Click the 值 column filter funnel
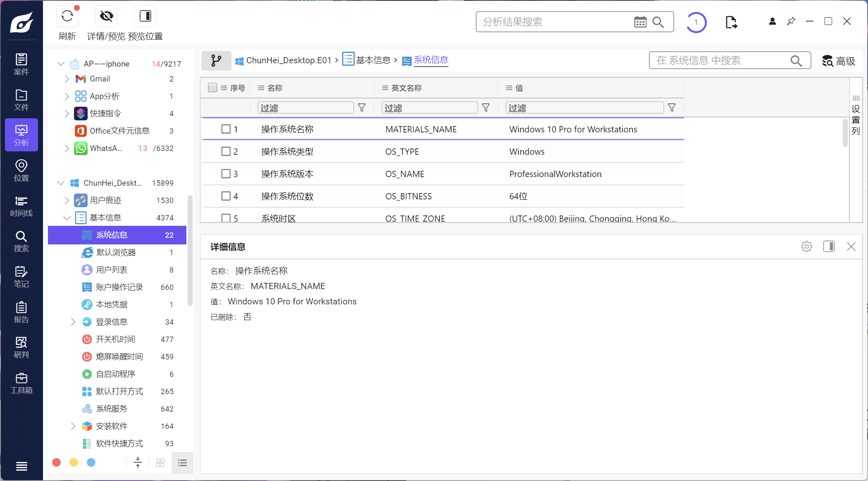The width and height of the screenshot is (868, 481). coord(672,108)
